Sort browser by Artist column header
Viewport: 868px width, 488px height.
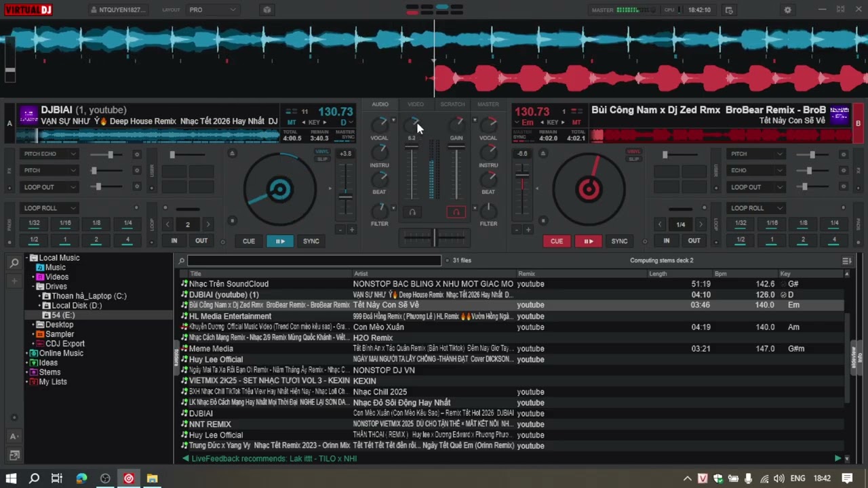coord(361,274)
